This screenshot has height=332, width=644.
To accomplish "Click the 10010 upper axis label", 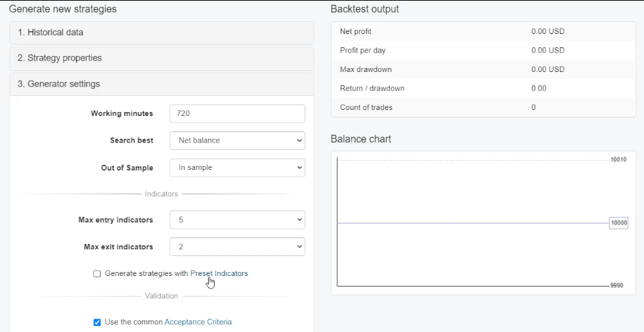I will tap(619, 160).
